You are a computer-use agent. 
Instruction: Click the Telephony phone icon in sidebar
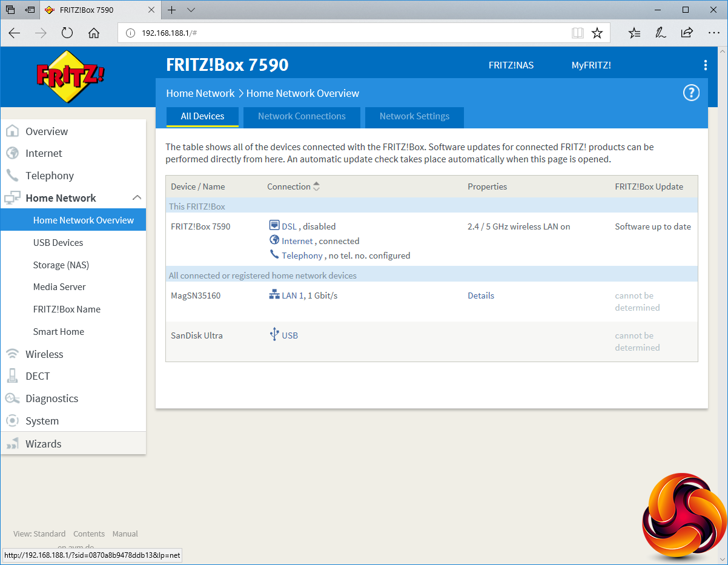[12, 176]
